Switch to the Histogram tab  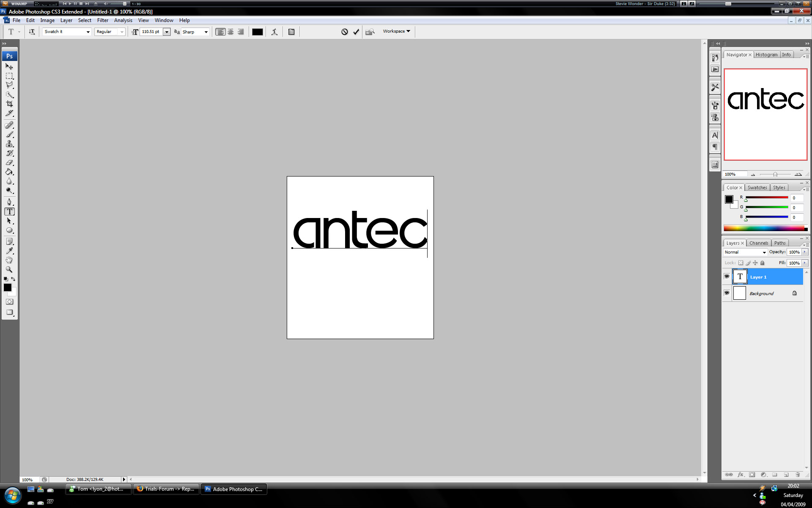766,55
